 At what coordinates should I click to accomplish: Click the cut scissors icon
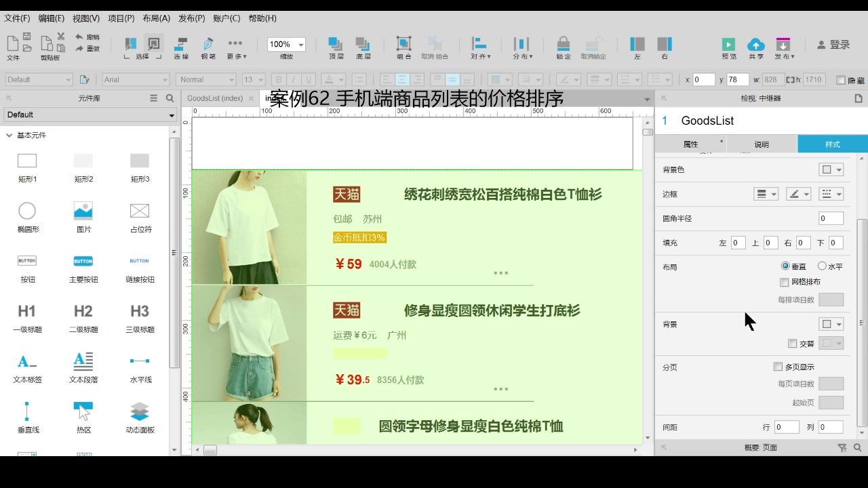pyautogui.click(x=61, y=36)
